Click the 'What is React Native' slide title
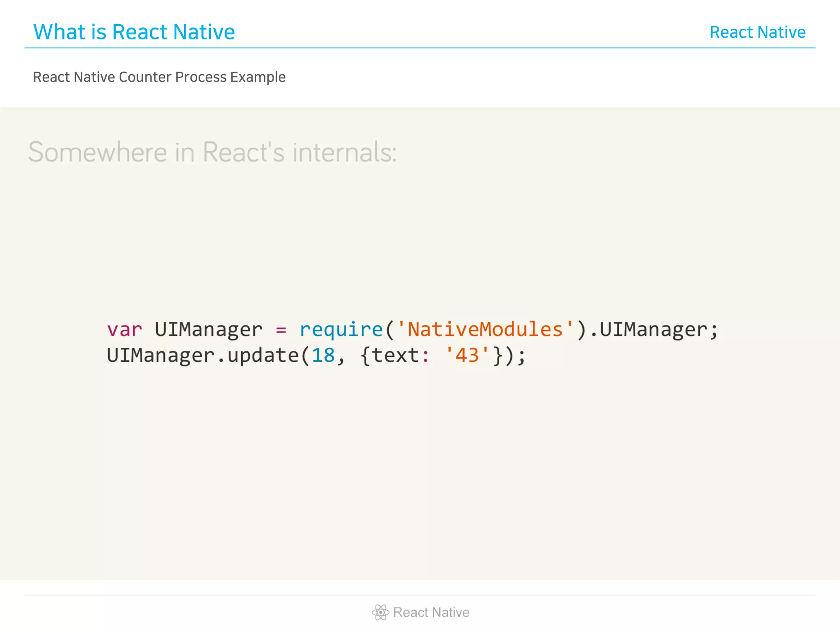 [x=134, y=32]
